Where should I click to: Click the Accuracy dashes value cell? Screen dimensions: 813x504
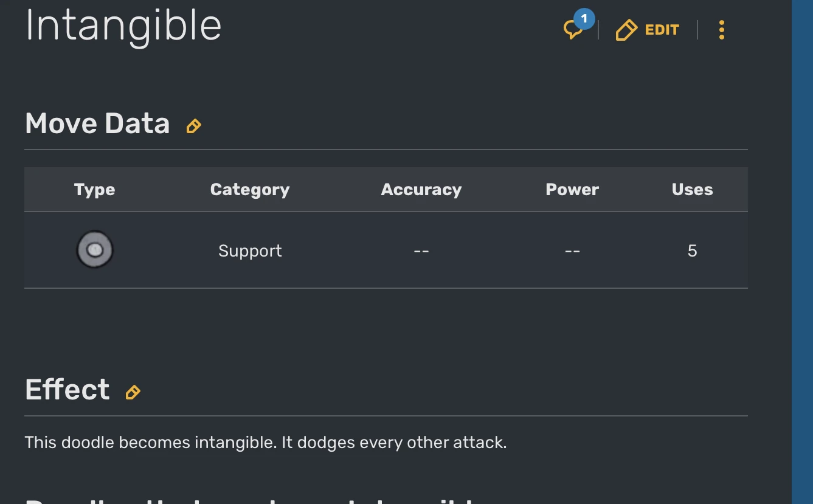tap(421, 251)
